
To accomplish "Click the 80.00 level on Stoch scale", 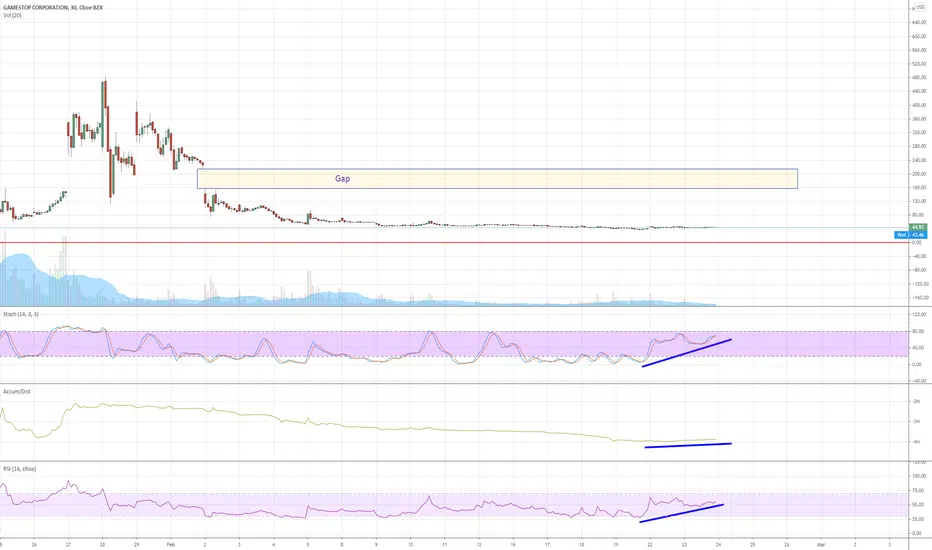I will [x=918, y=331].
